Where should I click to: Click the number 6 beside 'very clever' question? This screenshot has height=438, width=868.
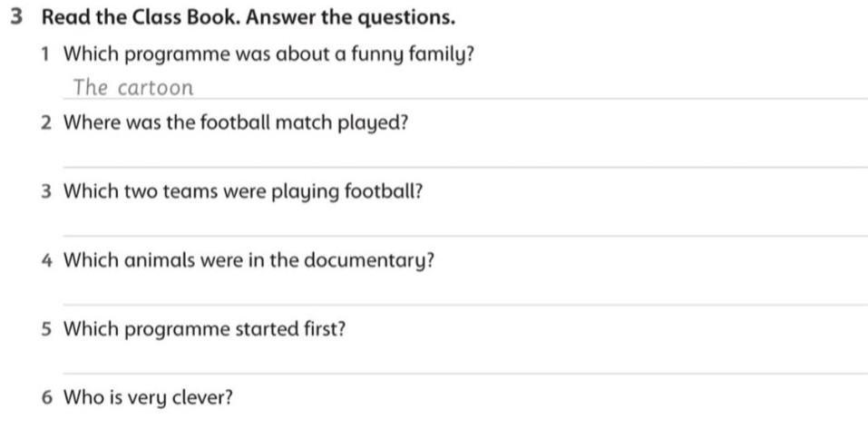coord(46,398)
